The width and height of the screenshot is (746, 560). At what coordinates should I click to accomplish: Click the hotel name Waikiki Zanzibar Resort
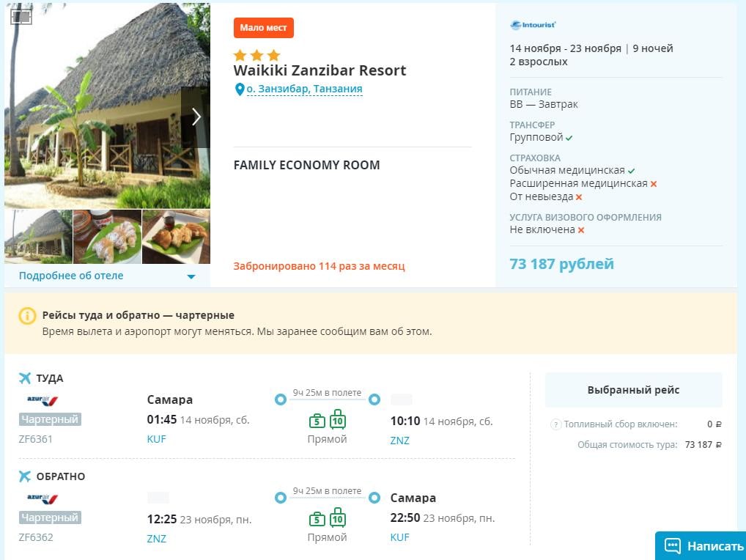pos(320,71)
